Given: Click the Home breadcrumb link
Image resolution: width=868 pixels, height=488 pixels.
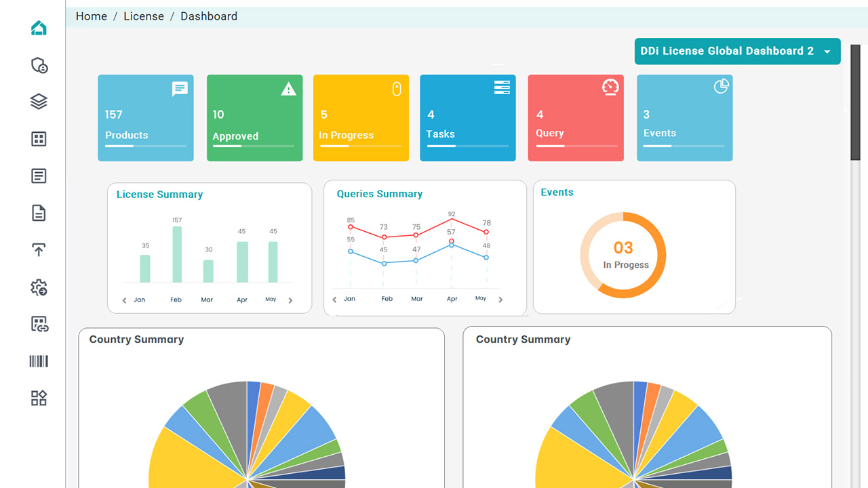Looking at the screenshot, I should [x=91, y=16].
